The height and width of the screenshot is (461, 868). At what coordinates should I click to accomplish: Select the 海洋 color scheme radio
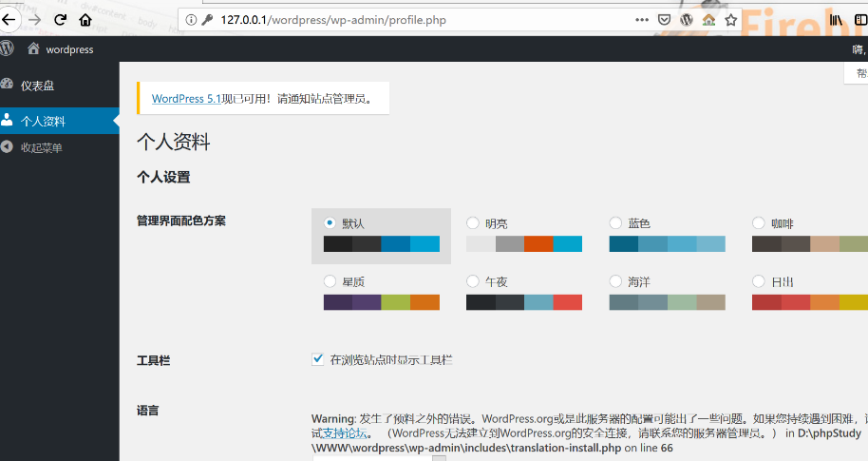pos(615,281)
